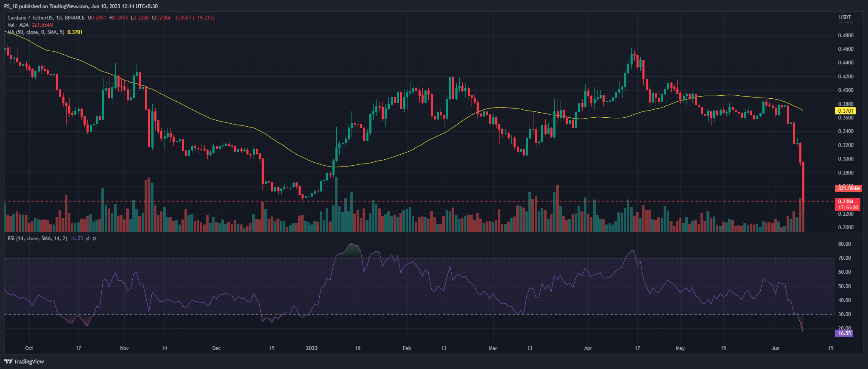Image resolution: width=868 pixels, height=369 pixels.
Task: Click the yellow 0.3701 MA price tag
Action: pyautogui.click(x=845, y=111)
